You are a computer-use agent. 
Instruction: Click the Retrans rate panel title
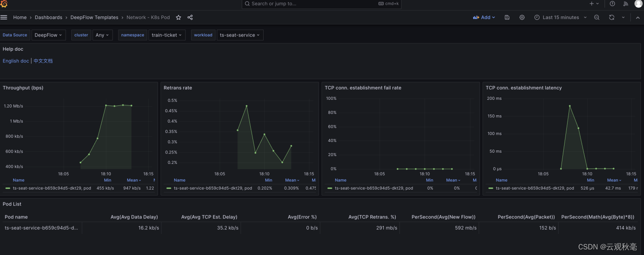tap(178, 88)
